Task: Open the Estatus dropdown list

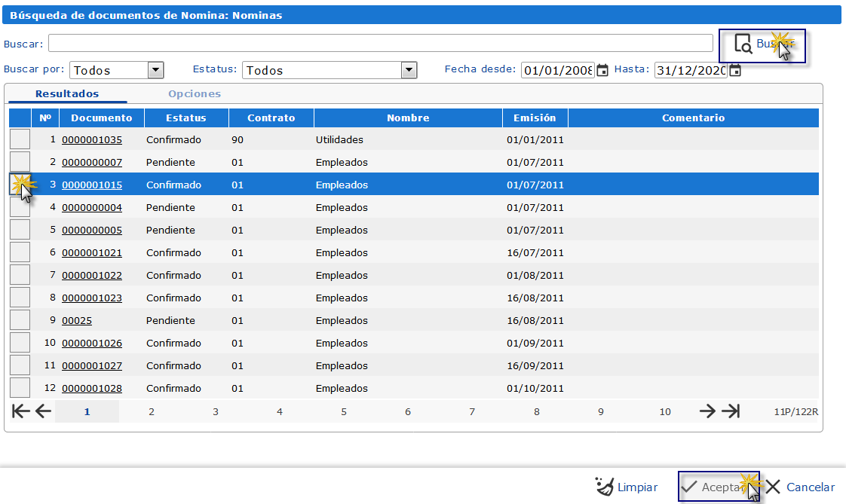Action: (409, 70)
